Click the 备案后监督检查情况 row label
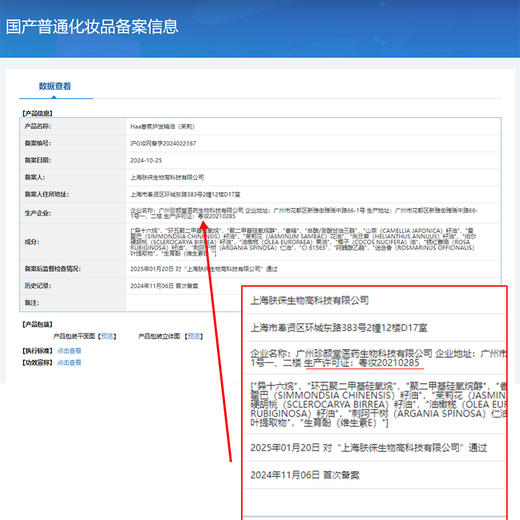This screenshot has width=520, height=520. click(52, 269)
